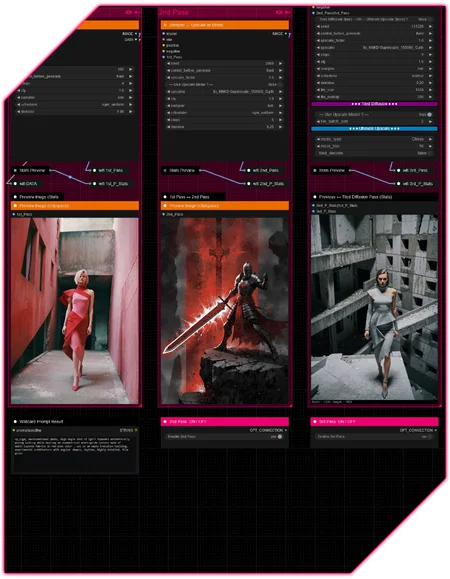Click the vae input port on the 2nd Pass sampler
Viewport: 450px width, 579px height.
[164, 40]
